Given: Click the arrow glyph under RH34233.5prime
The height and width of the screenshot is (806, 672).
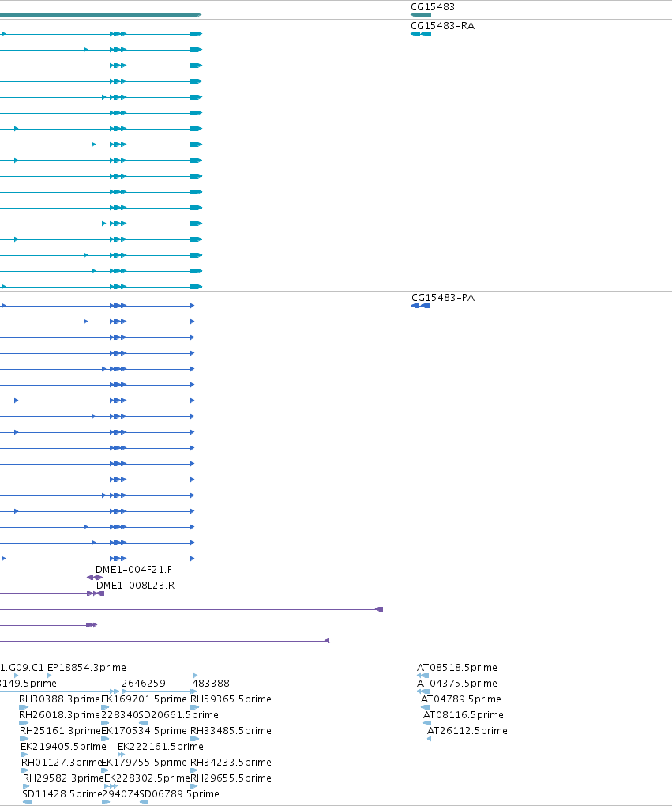Looking at the screenshot, I should point(194,770).
